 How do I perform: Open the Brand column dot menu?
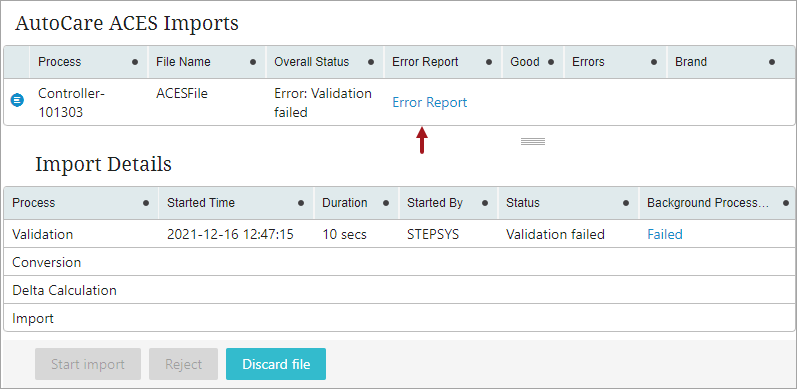[x=772, y=62]
